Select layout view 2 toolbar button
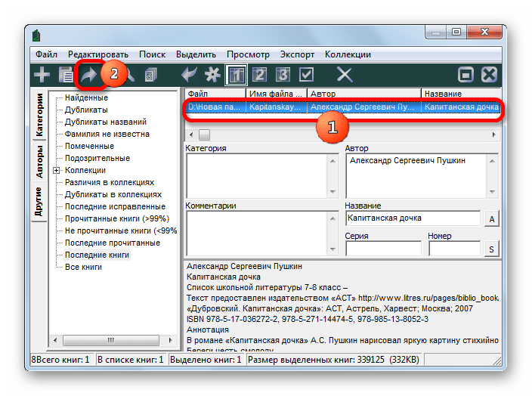 click(259, 75)
